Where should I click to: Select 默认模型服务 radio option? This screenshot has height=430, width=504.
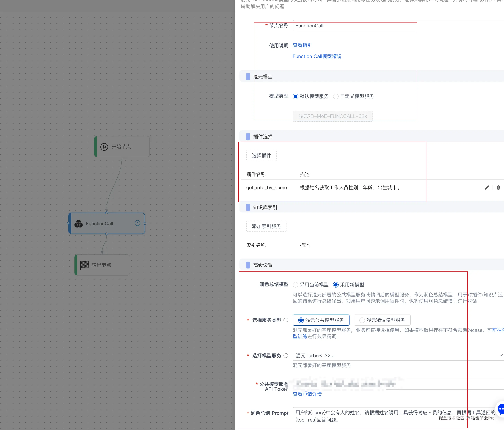(x=295, y=96)
